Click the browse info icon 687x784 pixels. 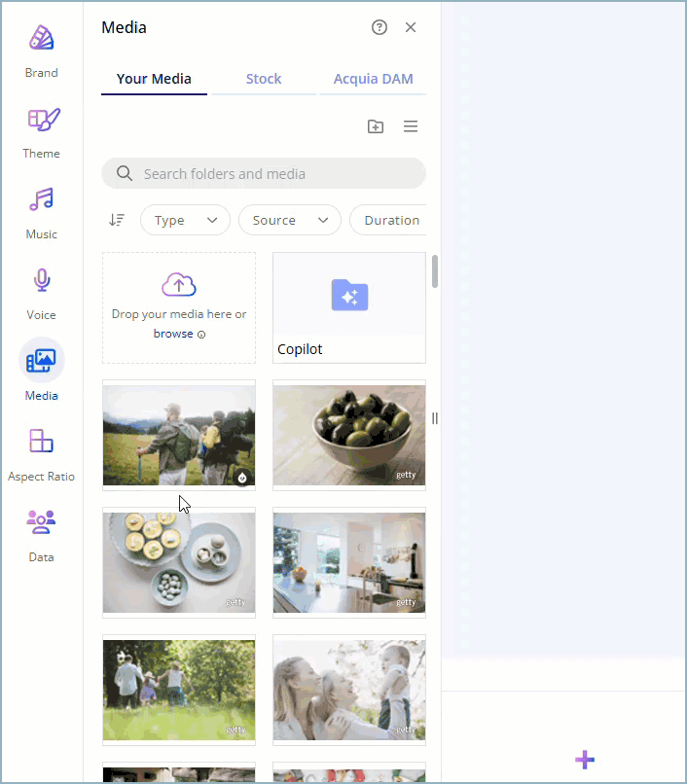point(201,335)
